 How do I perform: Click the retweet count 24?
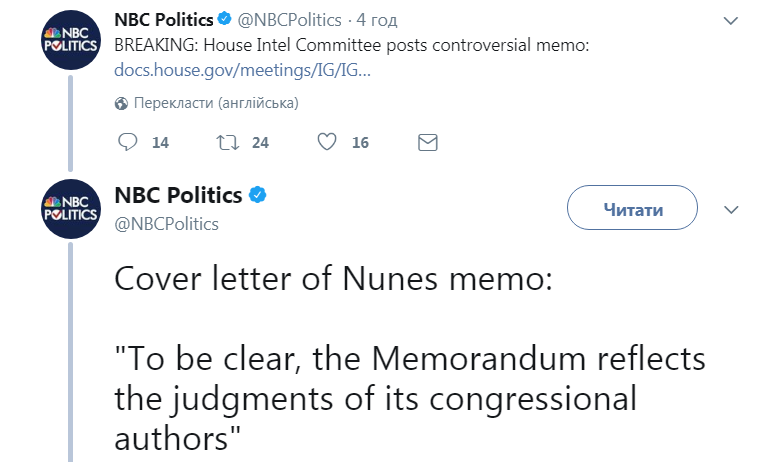point(260,143)
